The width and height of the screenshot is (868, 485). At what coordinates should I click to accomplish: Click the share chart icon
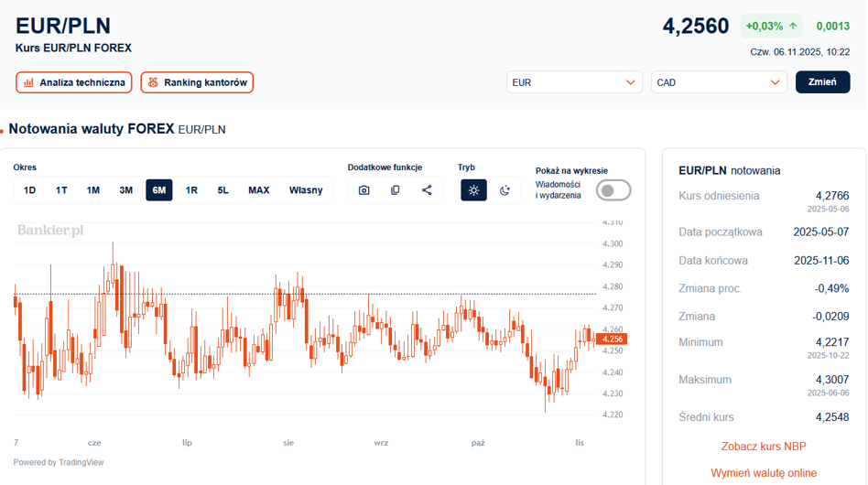427,190
